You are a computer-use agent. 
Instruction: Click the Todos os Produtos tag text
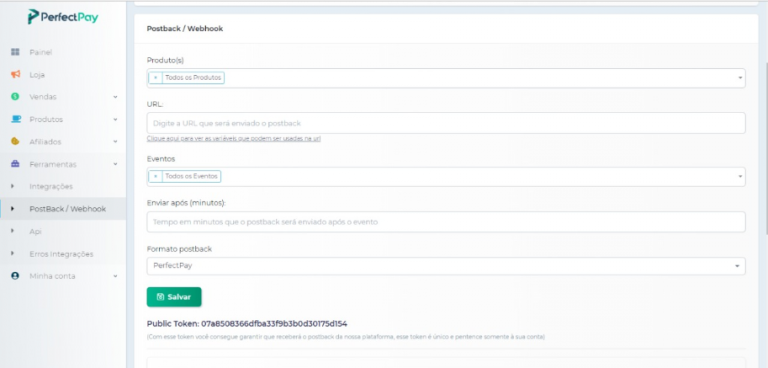(x=193, y=78)
